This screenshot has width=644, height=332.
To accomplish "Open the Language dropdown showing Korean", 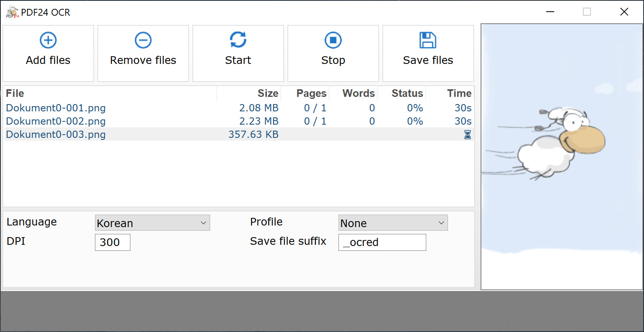I will (x=153, y=223).
